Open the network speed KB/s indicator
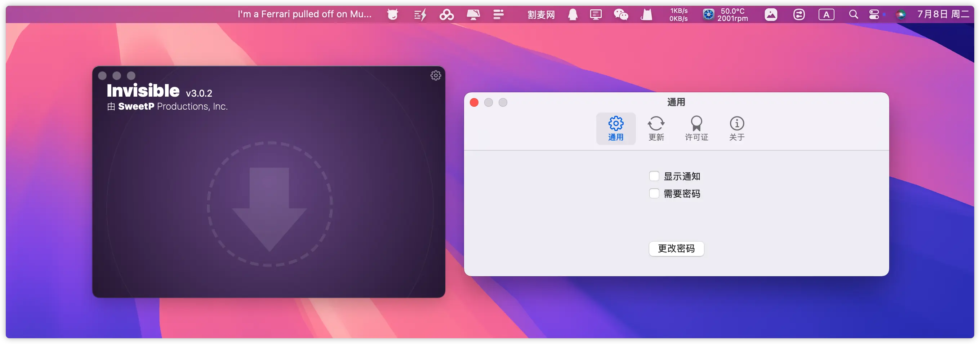Viewport: 980px width, 344px height. tap(678, 14)
